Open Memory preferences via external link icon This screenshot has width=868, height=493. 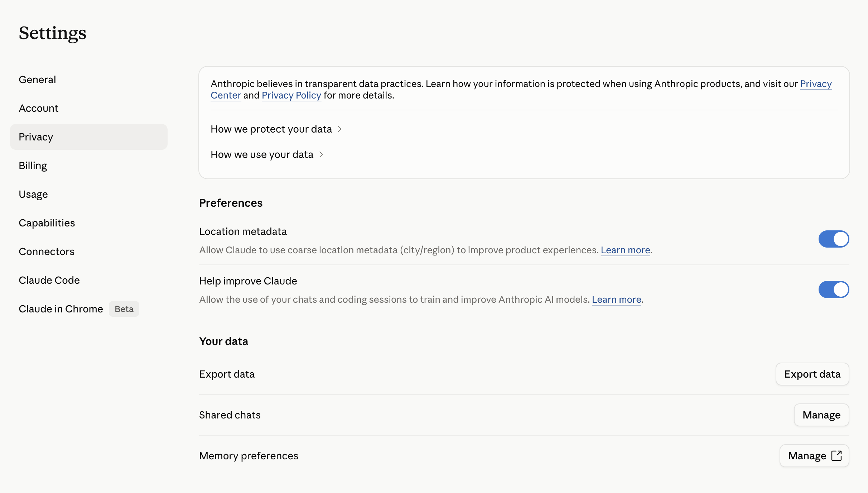tap(814, 456)
